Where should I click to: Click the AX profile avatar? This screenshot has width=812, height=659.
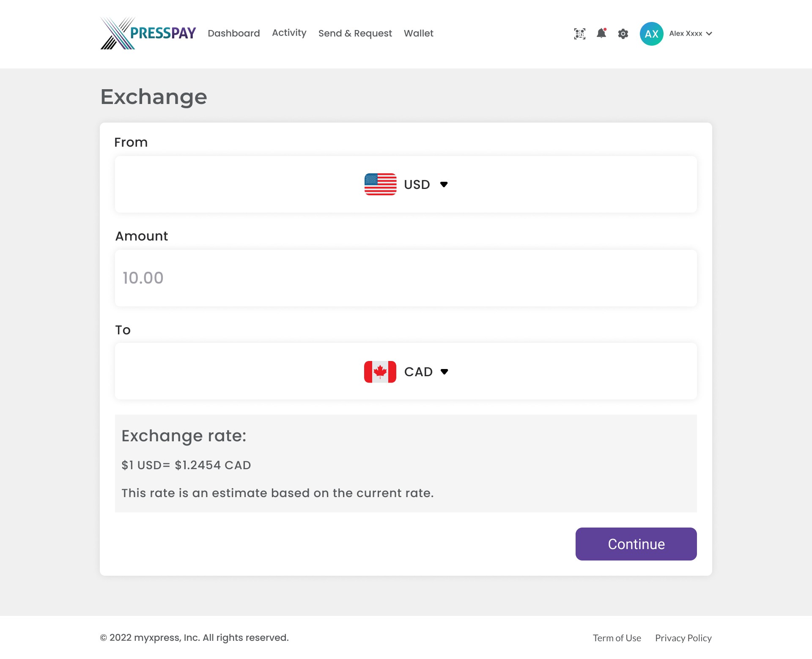click(651, 34)
